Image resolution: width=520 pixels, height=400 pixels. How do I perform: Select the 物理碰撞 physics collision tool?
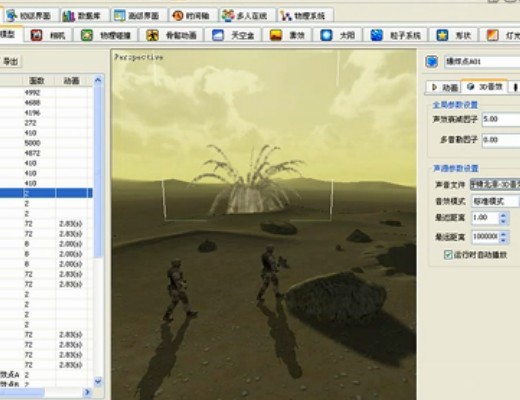(106, 35)
